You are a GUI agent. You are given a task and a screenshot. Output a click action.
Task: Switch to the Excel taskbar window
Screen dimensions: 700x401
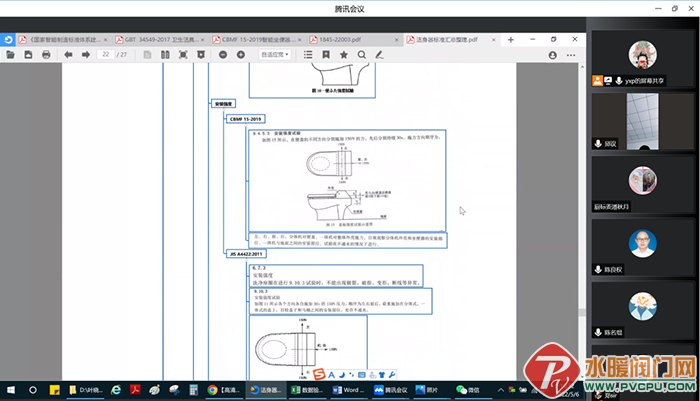[307, 390]
